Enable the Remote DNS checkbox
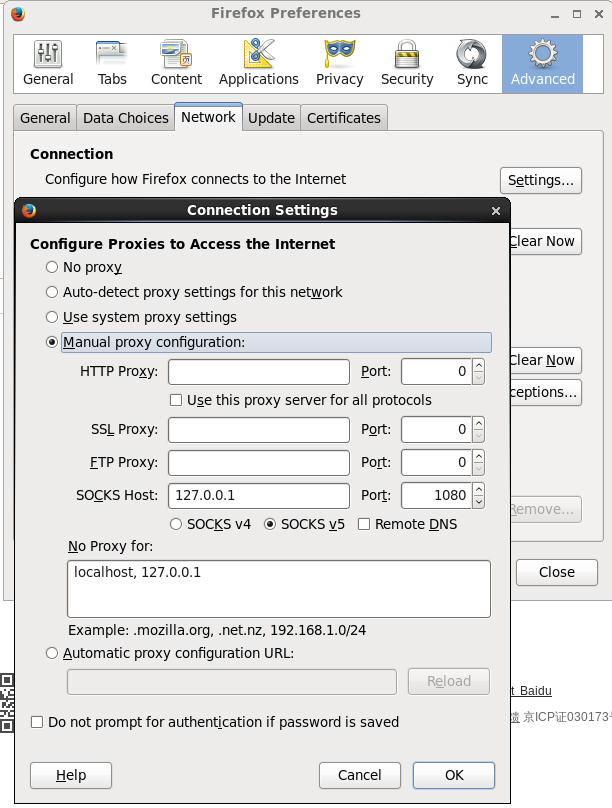The image size is (612, 808). [x=364, y=524]
